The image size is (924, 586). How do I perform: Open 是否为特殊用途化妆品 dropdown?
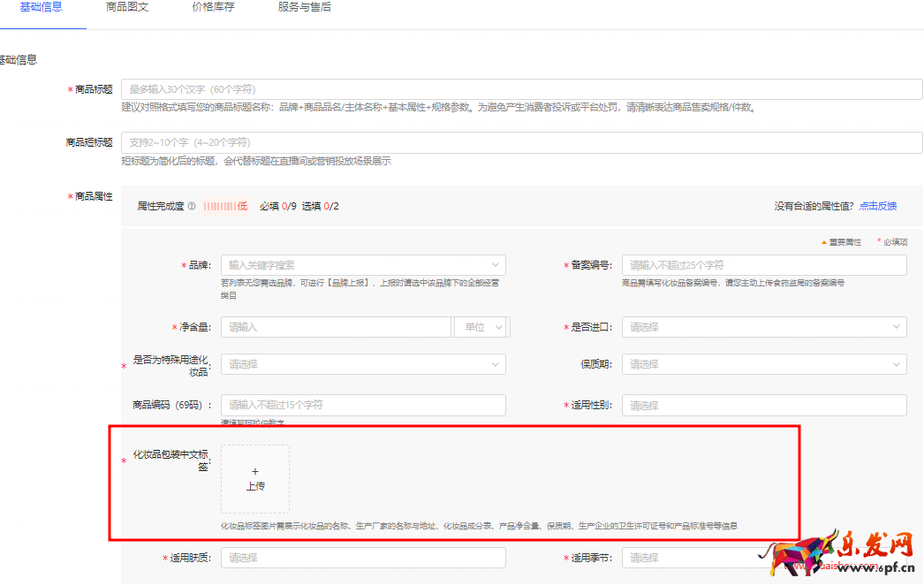pos(363,364)
